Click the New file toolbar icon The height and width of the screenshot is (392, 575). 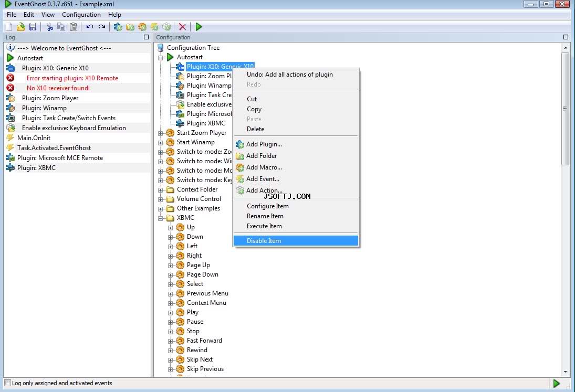click(9, 27)
